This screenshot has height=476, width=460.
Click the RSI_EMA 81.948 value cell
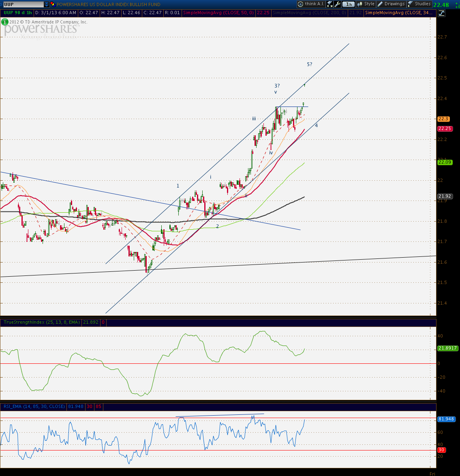pos(76,406)
